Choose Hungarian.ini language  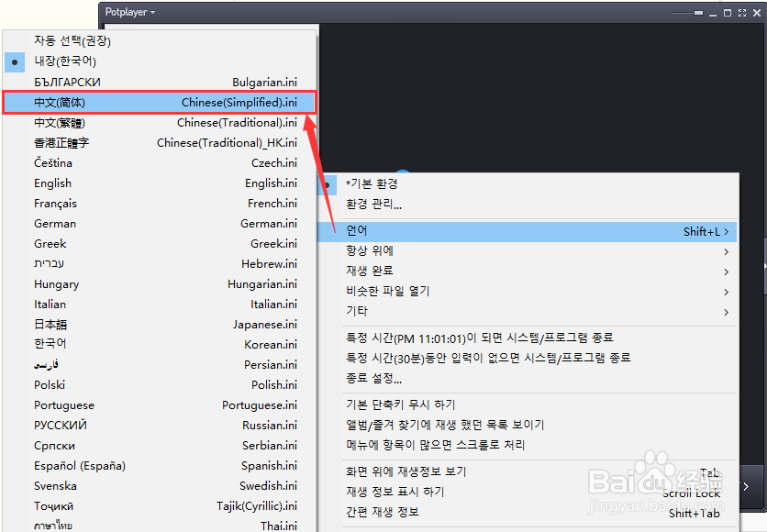pos(160,284)
